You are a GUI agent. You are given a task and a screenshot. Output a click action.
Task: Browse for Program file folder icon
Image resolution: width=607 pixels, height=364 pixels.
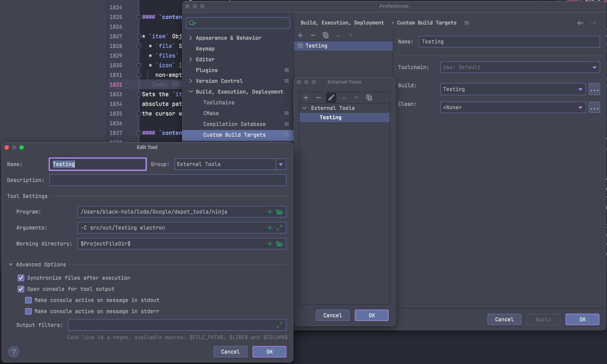pyautogui.click(x=280, y=212)
